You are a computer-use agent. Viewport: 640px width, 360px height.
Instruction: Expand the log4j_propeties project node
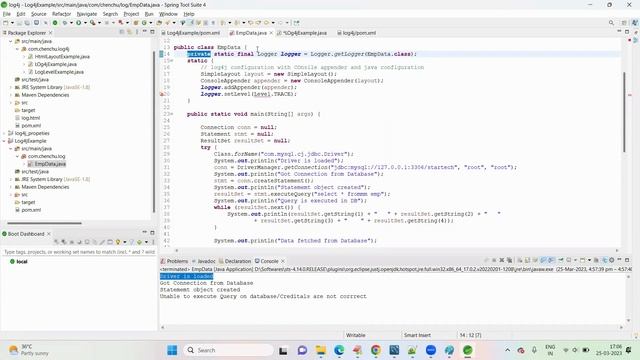[4, 133]
